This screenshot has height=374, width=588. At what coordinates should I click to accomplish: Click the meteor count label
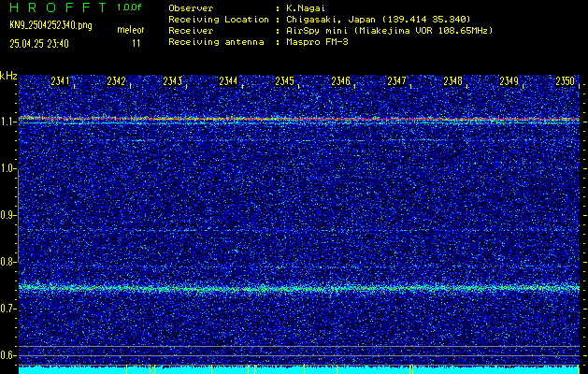(x=131, y=30)
